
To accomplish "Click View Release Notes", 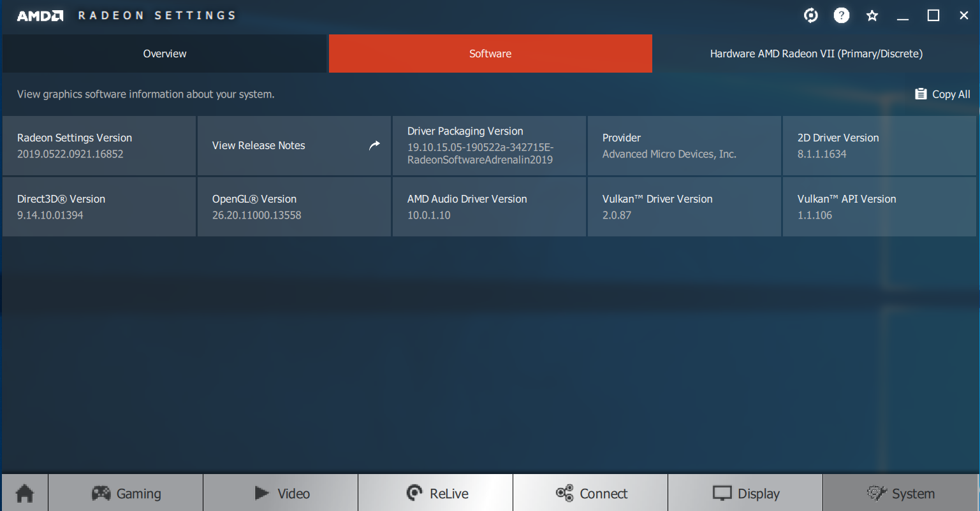I will pyautogui.click(x=259, y=145).
